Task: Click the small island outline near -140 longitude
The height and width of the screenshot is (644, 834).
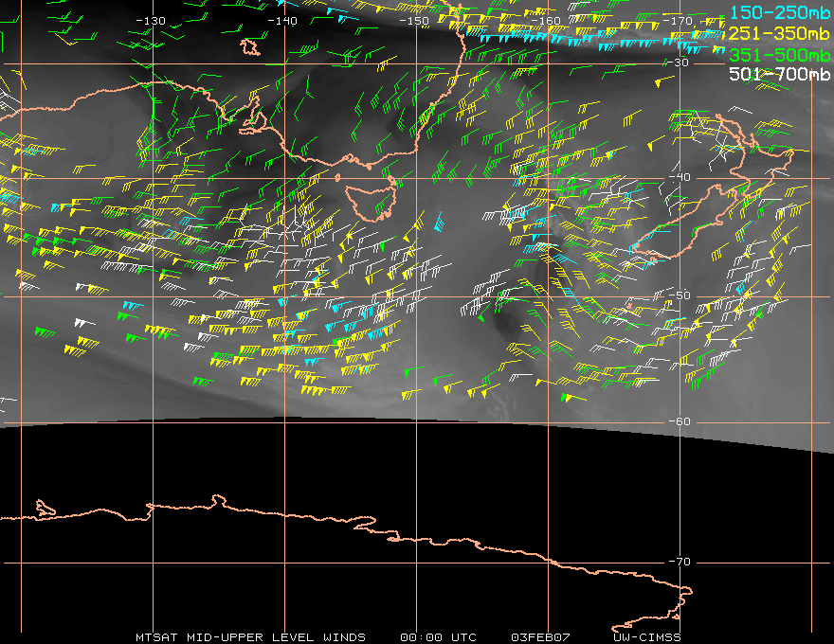Action: tap(250, 46)
